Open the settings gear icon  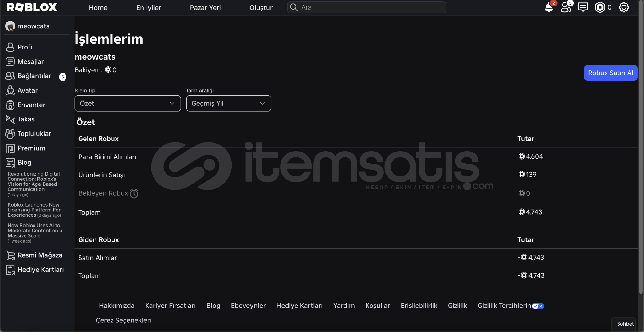point(624,7)
